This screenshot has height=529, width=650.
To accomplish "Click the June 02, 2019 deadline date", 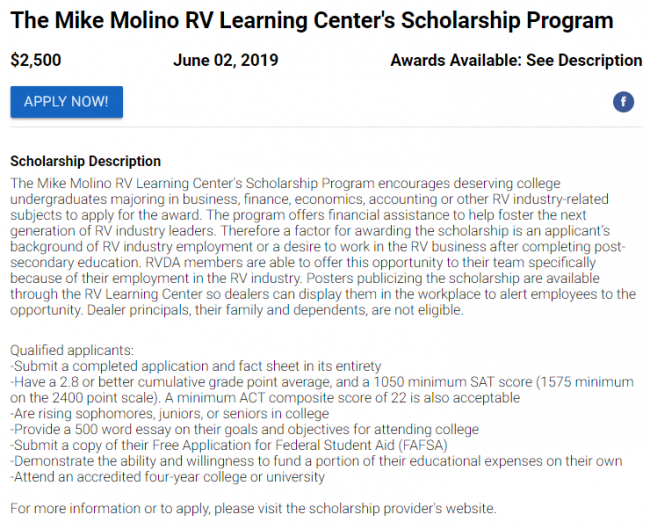I will 225,60.
